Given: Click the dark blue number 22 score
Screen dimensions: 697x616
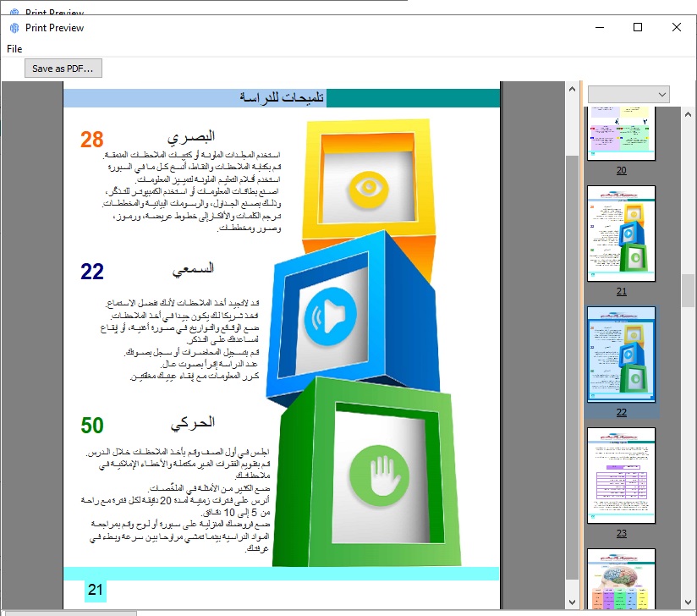Looking at the screenshot, I should (x=92, y=272).
